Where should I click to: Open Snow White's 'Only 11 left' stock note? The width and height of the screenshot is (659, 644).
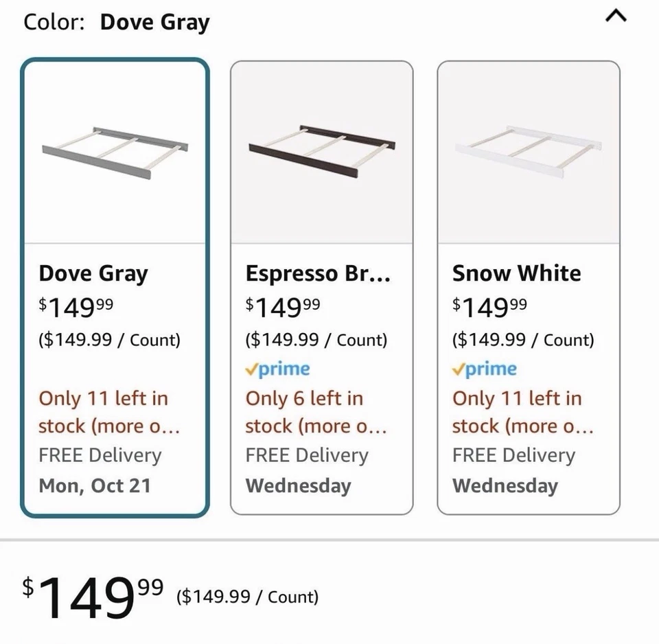(522, 412)
